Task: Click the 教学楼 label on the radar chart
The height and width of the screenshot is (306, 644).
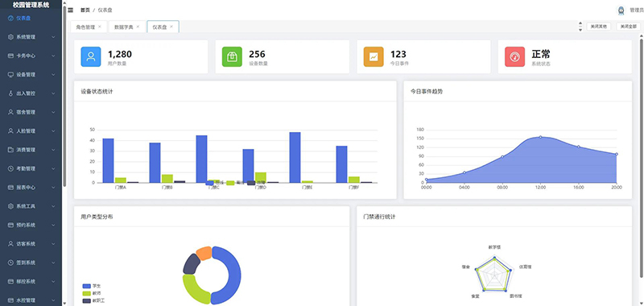Action: point(494,247)
